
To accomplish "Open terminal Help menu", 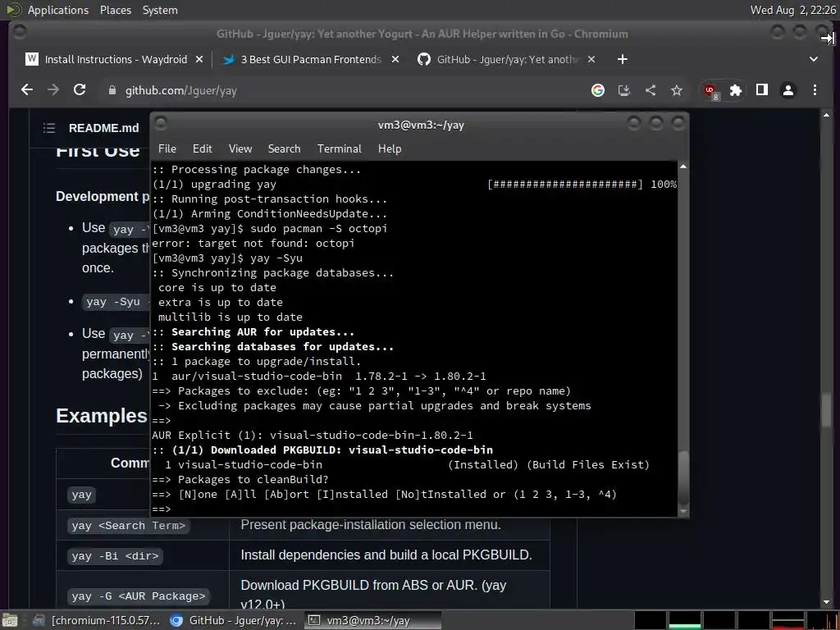I will point(390,148).
